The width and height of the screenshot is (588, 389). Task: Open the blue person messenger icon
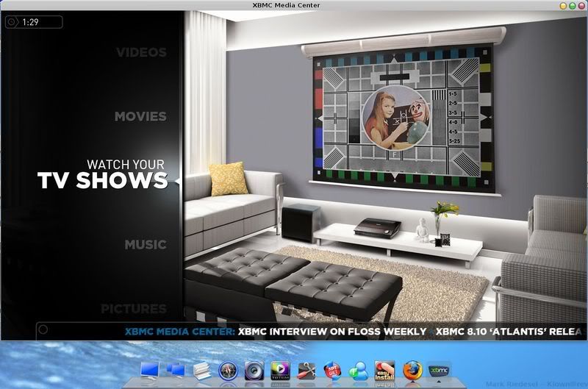coord(359,371)
